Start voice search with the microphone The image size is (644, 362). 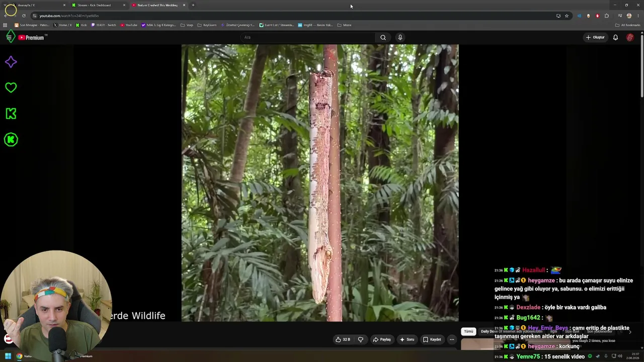coord(400,37)
